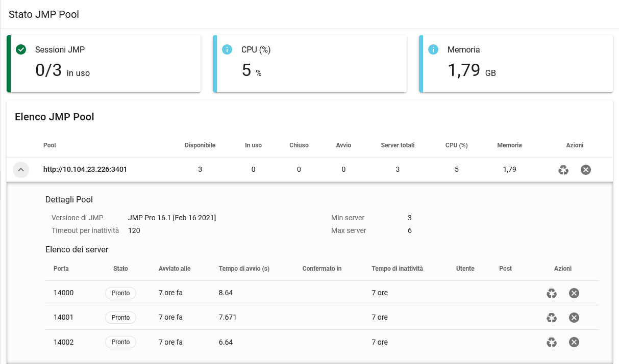The width and height of the screenshot is (619, 364).
Task: Click the Server totali column header
Action: click(398, 145)
